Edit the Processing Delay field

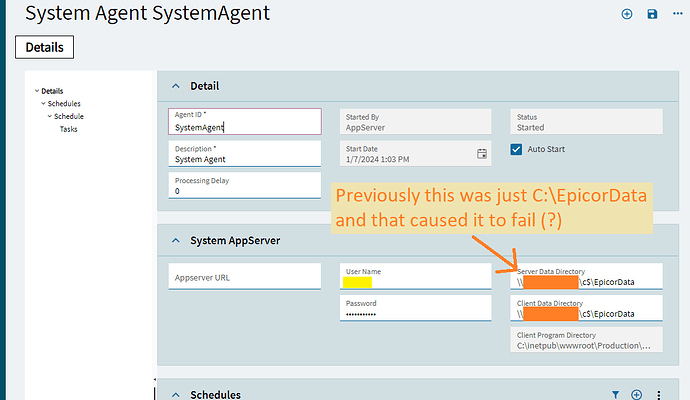click(245, 185)
